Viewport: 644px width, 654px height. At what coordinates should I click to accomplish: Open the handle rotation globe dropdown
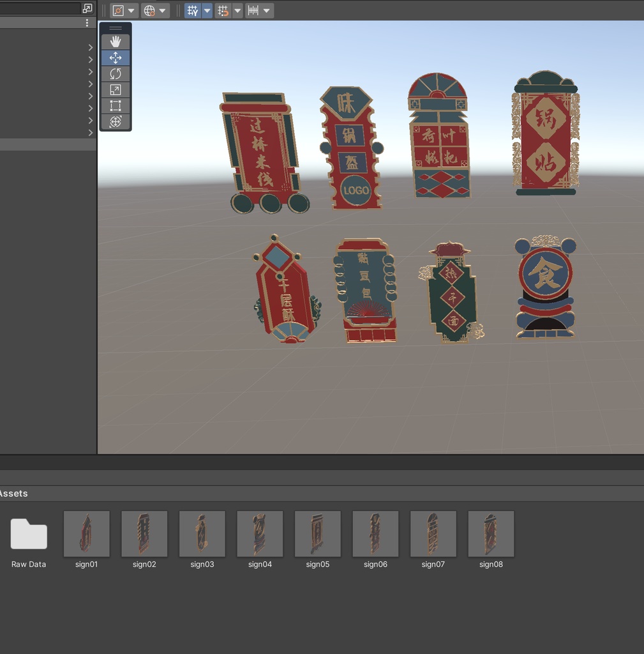tap(163, 10)
